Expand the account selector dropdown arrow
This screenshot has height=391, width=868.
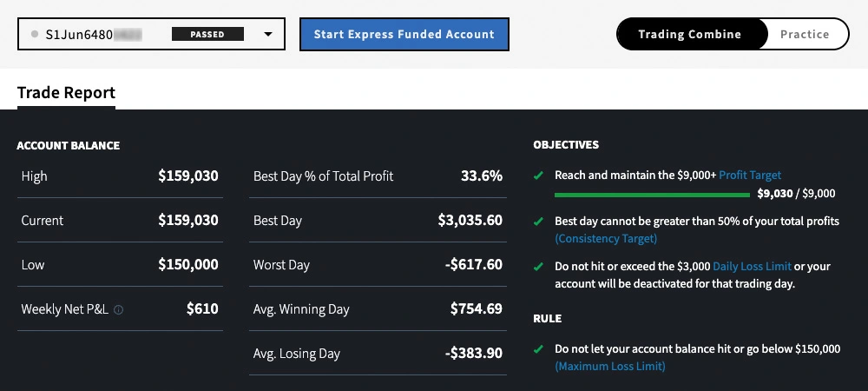[267, 35]
